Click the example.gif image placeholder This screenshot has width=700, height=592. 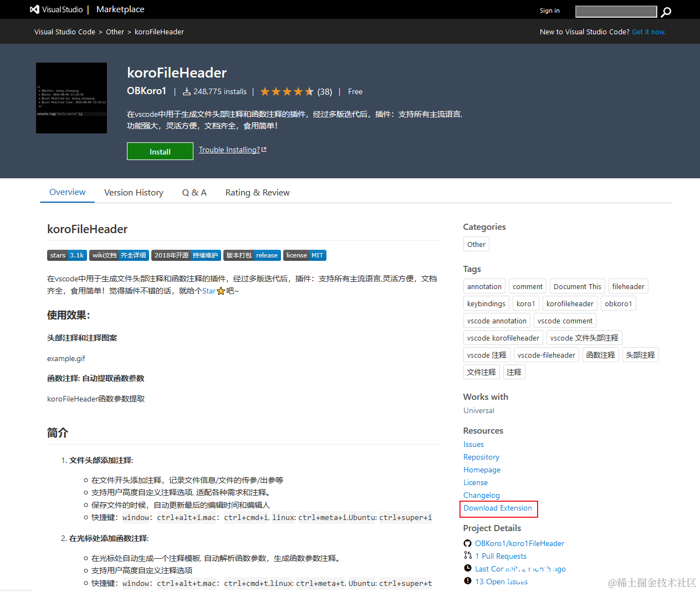point(66,358)
